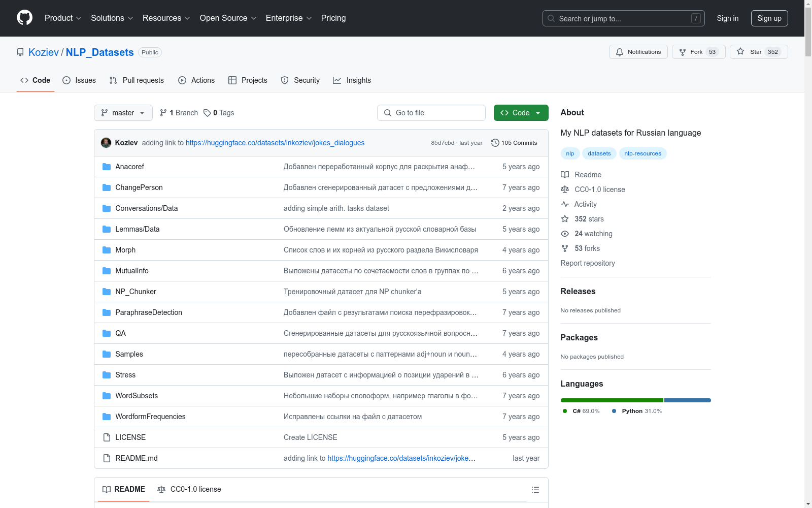This screenshot has width=812, height=508.
Task: Click Koziev's avatar in commit row
Action: (106, 143)
